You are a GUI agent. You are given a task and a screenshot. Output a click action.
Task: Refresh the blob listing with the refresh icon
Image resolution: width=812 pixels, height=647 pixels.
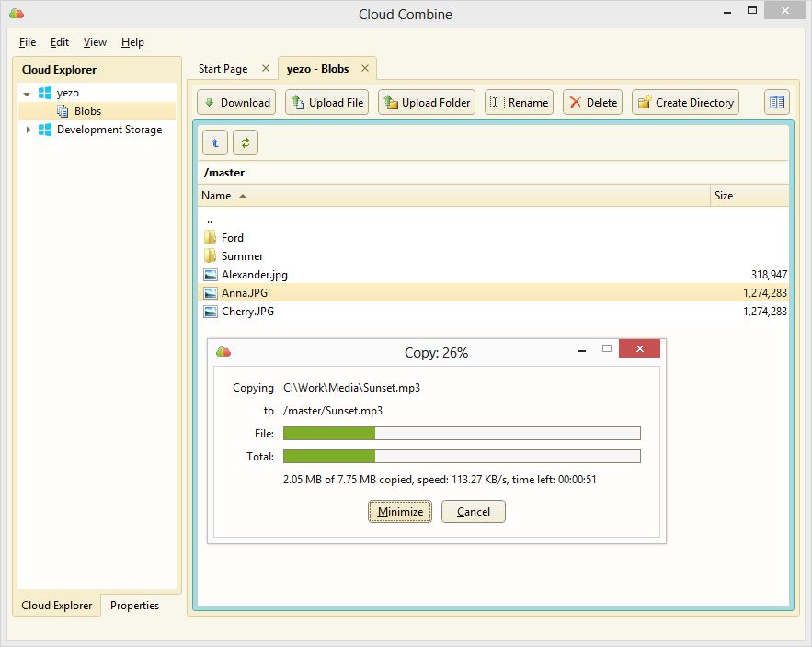245,142
